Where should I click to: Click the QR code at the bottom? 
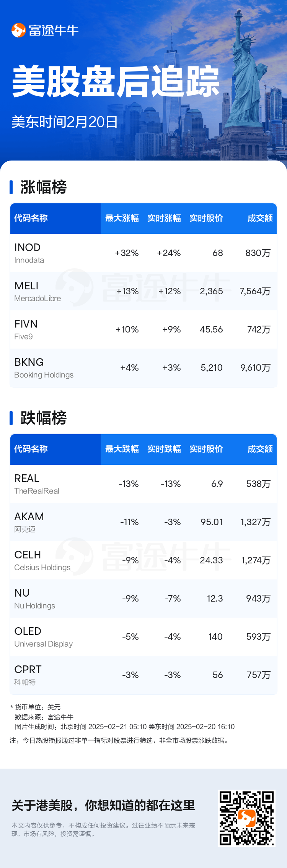(x=246, y=818)
